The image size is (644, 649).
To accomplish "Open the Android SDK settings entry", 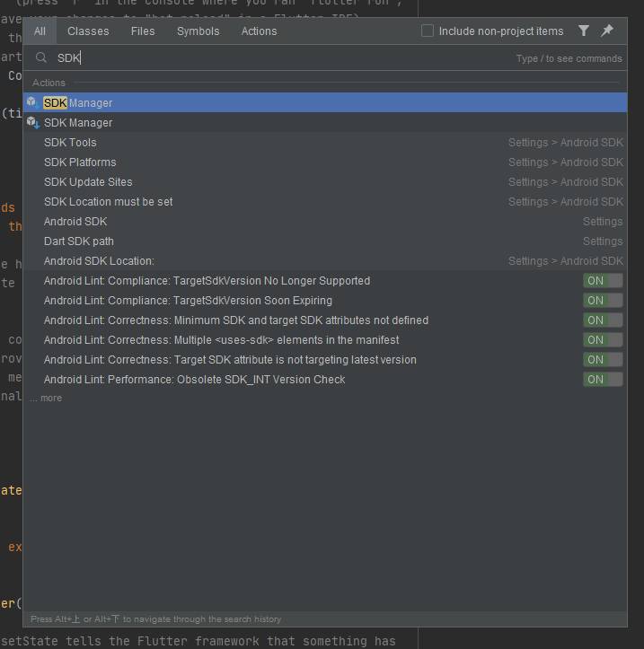I will tap(325, 222).
